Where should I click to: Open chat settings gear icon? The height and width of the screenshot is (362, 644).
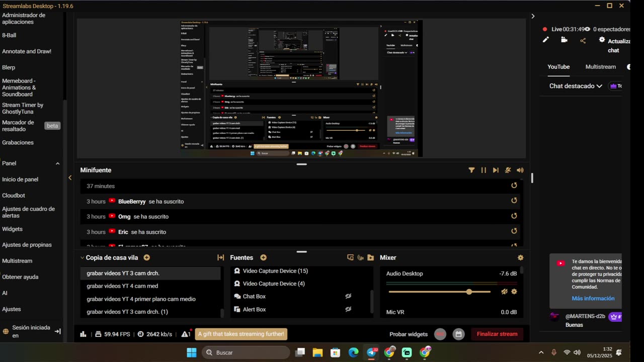[602, 40]
